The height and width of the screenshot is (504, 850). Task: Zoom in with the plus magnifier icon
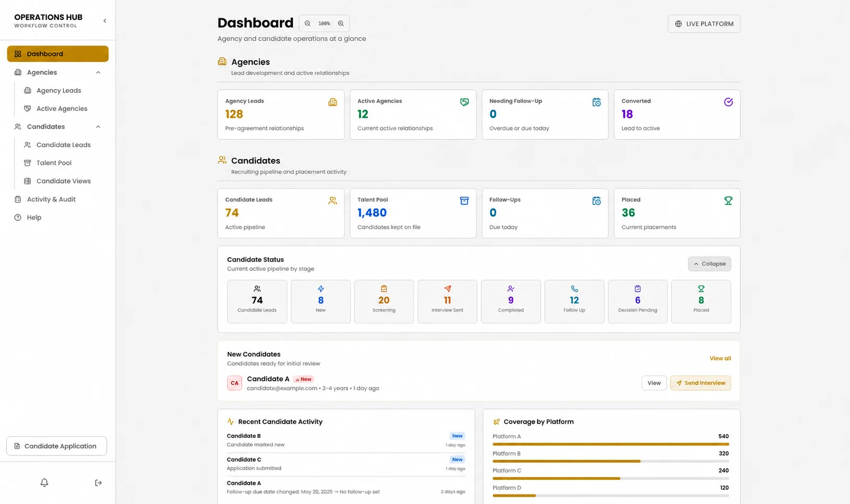341,23
